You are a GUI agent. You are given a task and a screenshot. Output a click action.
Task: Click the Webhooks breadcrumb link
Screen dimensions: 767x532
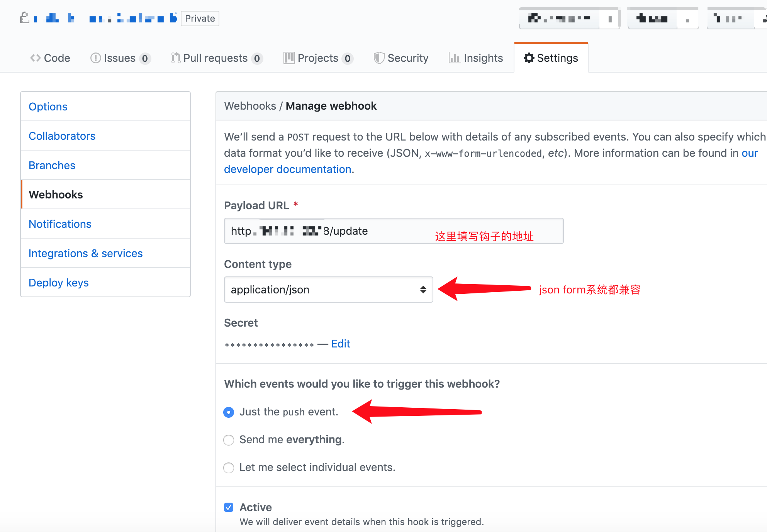coord(250,106)
